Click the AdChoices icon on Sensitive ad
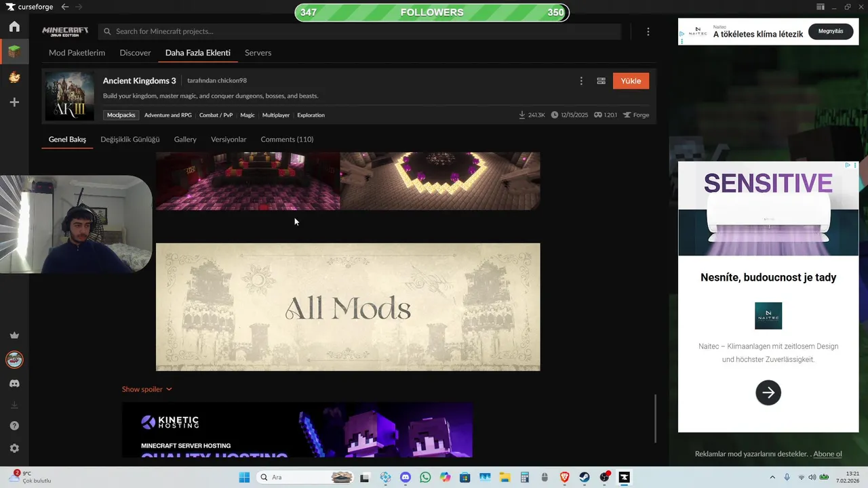The height and width of the screenshot is (488, 868). 848,165
